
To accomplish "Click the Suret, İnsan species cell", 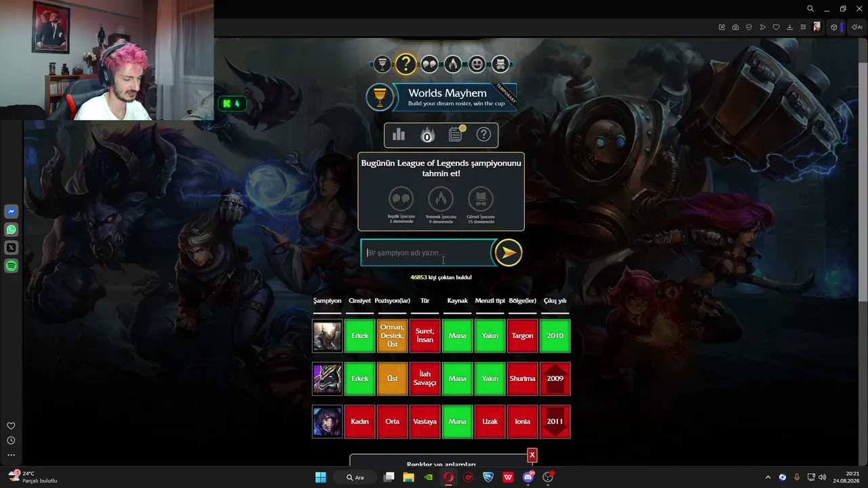I will click(x=425, y=336).
